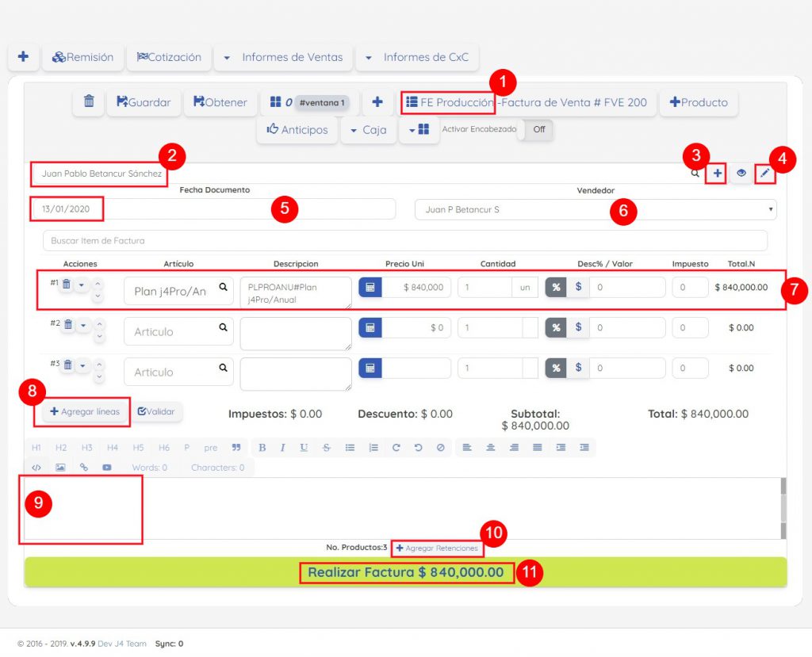Open the Remisión section
The image size is (812, 657).
(x=82, y=57)
